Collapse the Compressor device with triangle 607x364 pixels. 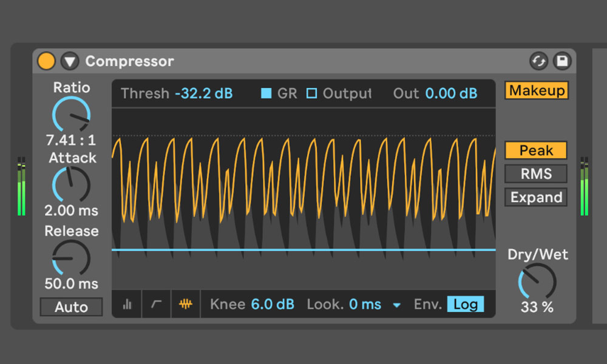pyautogui.click(x=70, y=61)
